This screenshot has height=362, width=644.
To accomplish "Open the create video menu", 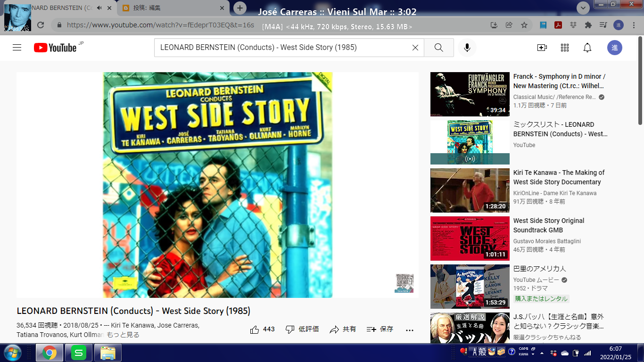I will click(x=542, y=48).
